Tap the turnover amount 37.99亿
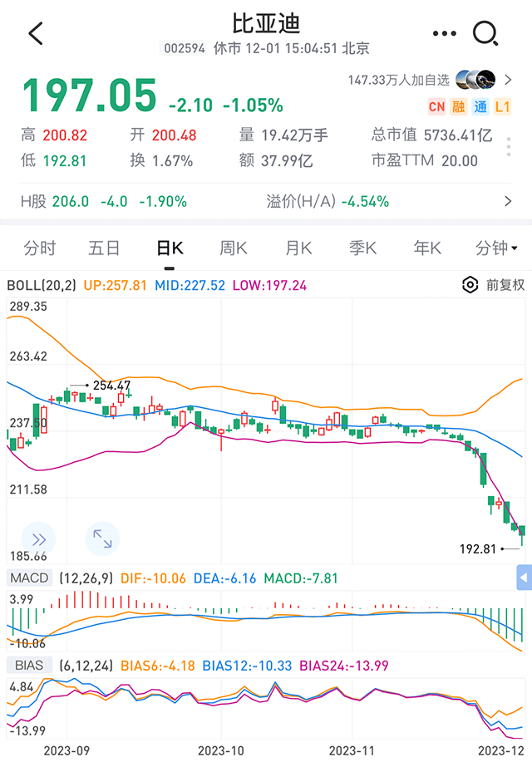The height and width of the screenshot is (762, 532). pos(287,161)
